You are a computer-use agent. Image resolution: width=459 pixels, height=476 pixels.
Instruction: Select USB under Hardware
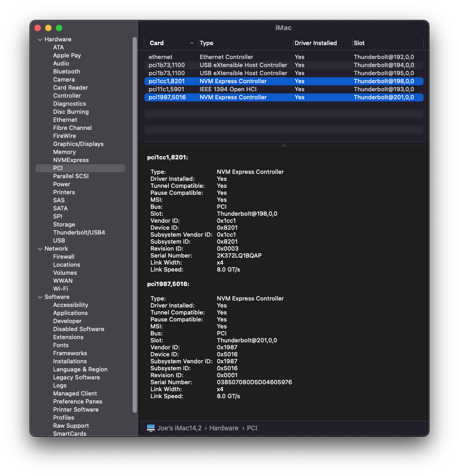click(x=59, y=240)
